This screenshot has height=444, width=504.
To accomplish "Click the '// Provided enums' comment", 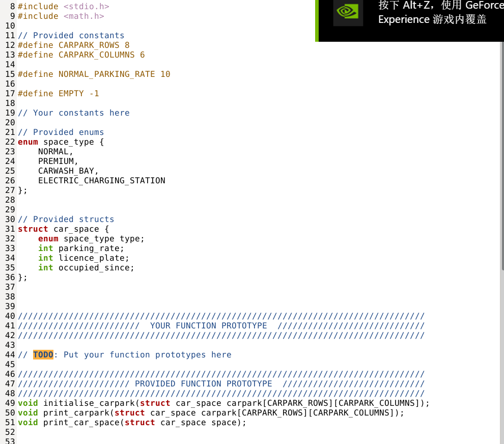I will [61, 132].
